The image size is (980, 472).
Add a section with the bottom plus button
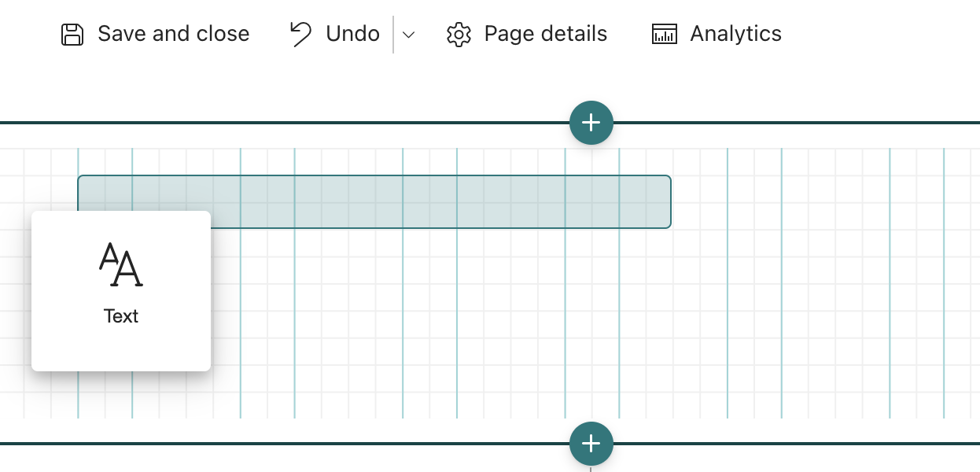click(x=591, y=444)
